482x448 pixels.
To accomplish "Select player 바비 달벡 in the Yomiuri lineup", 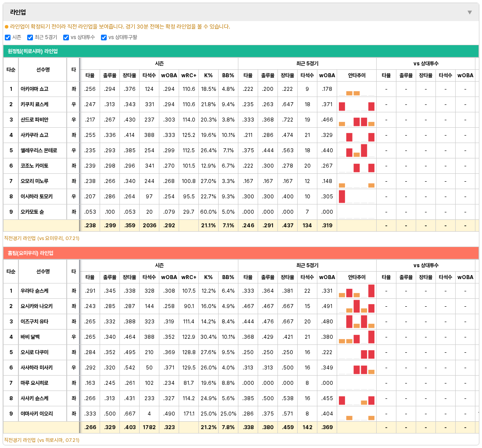I will pyautogui.click(x=30, y=337).
